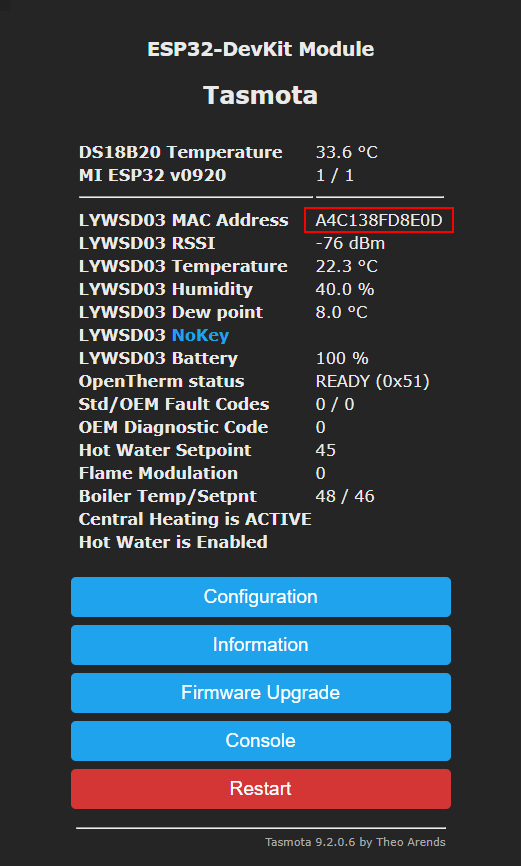Select the DS18B20 Temperature value 33.6 °C
521x866 pixels.
click(x=346, y=152)
